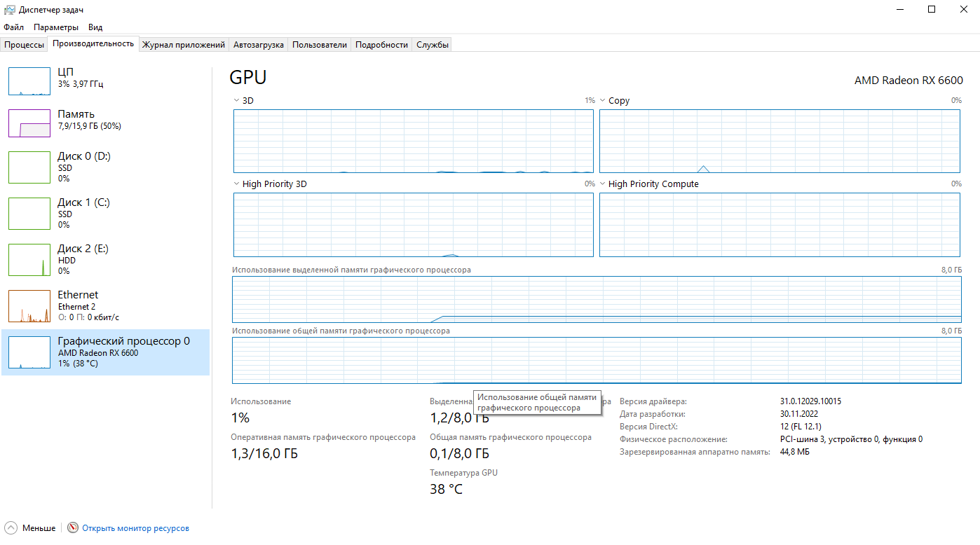Click the Графический процессор 0 graph icon

click(29, 352)
